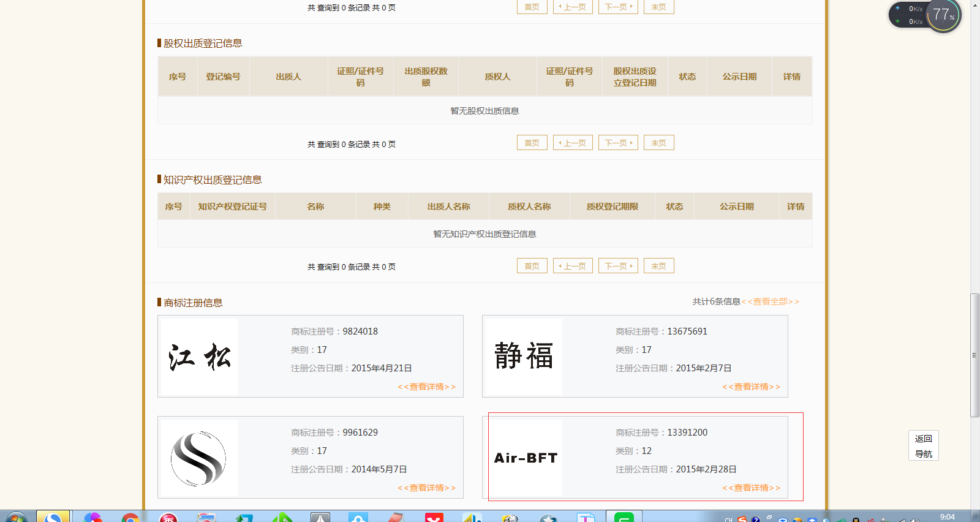Click 公示日期 header in 股权出质 table
Image resolution: width=980 pixels, height=522 pixels.
coord(739,77)
